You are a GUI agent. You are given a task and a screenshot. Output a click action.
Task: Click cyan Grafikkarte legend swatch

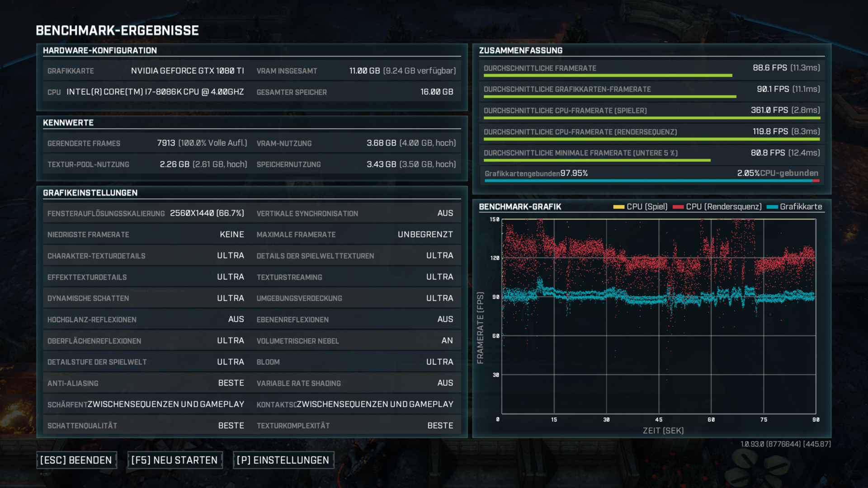(772, 207)
